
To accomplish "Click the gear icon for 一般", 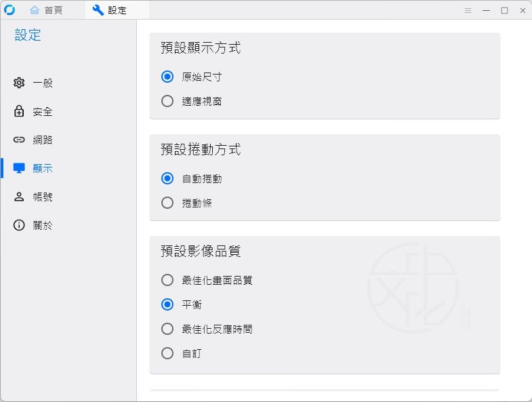I will [19, 83].
